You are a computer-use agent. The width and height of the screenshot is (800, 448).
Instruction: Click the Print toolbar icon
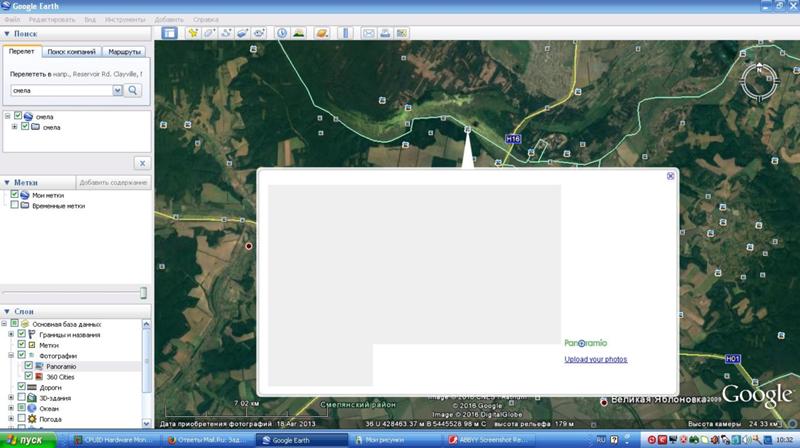click(385, 33)
